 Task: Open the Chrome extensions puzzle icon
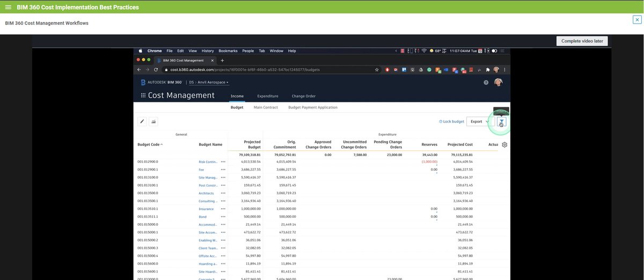pos(488,70)
